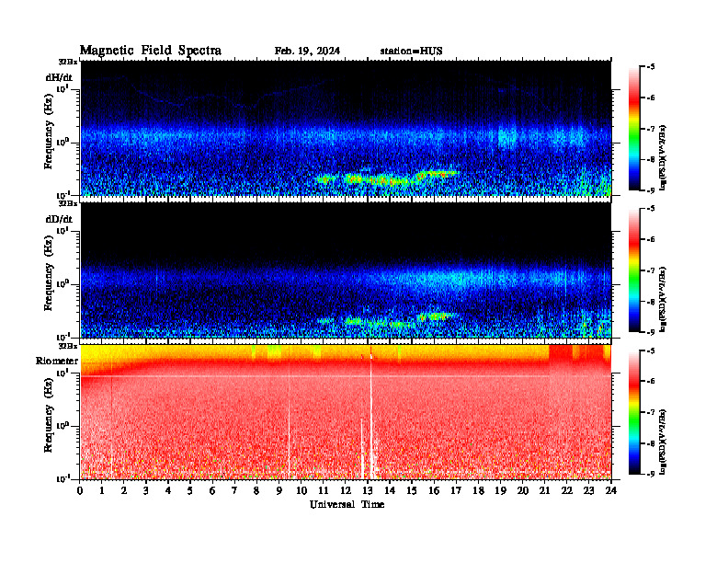Click hour tick label '16' on time axis

(x=434, y=490)
